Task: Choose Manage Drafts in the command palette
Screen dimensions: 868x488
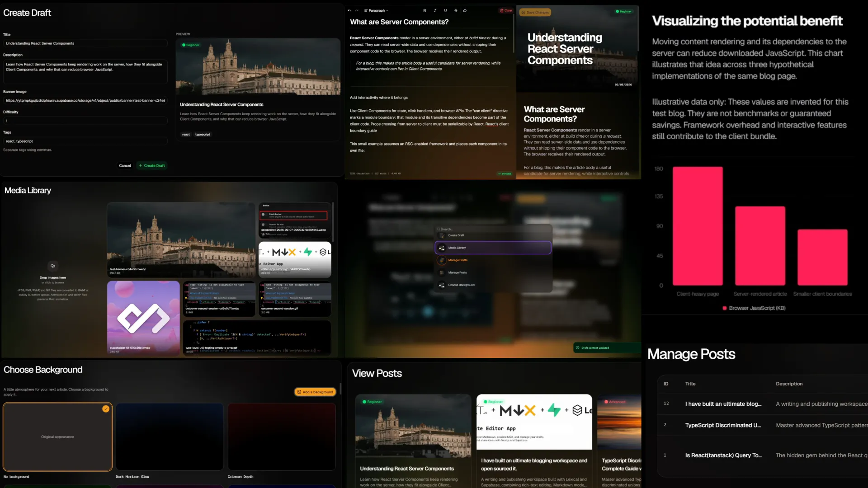Action: (x=493, y=260)
